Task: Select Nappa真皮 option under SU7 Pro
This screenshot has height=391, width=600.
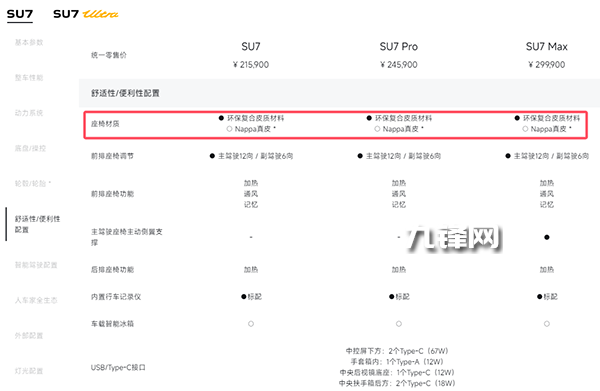Action: point(377,129)
